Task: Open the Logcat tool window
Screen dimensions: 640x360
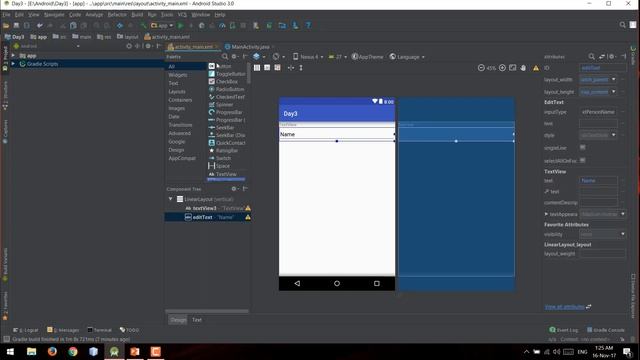Action: coord(26,330)
